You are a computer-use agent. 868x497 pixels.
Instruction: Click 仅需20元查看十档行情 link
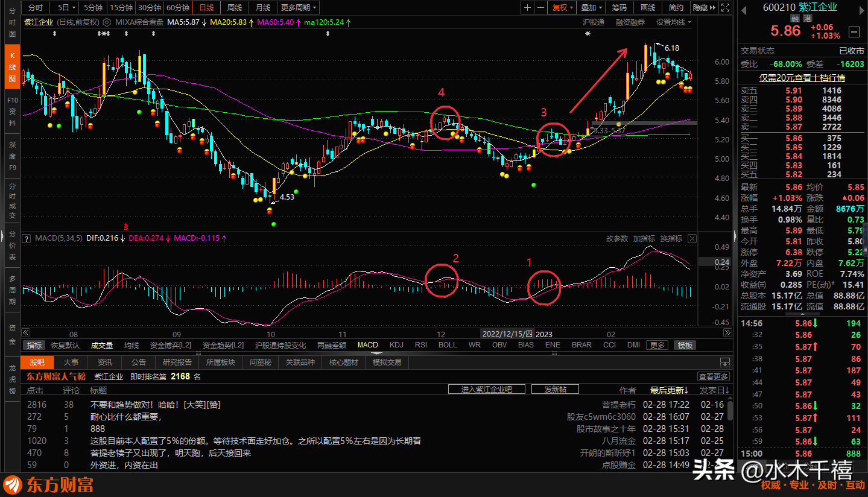click(x=802, y=78)
